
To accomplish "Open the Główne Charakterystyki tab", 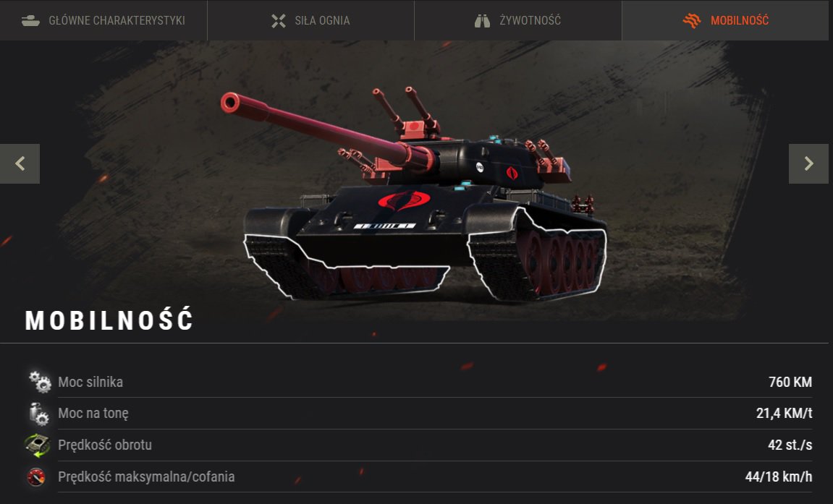I will [103, 20].
